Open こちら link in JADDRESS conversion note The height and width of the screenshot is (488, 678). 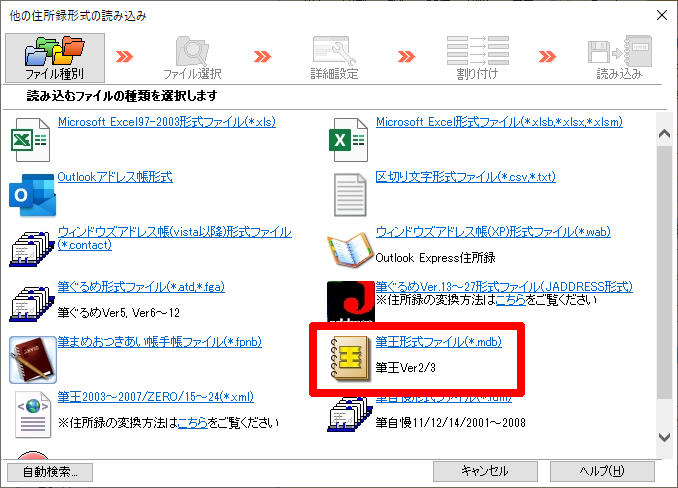[x=511, y=300]
